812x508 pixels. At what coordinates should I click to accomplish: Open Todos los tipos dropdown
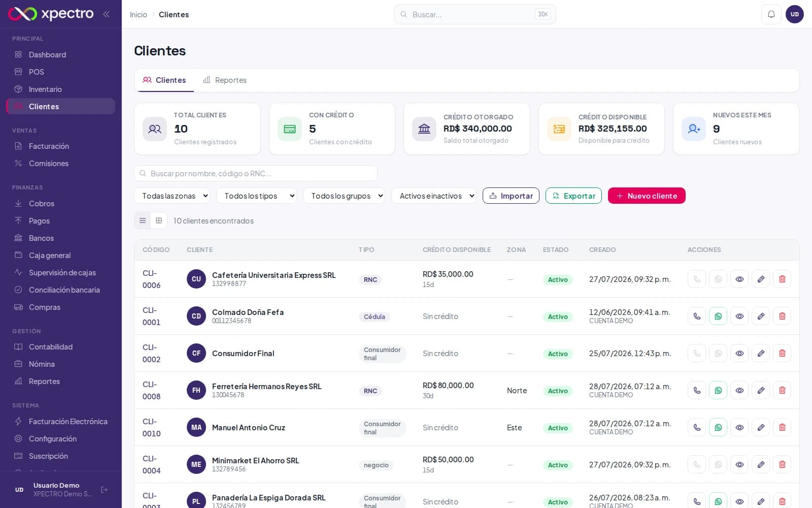(256, 196)
